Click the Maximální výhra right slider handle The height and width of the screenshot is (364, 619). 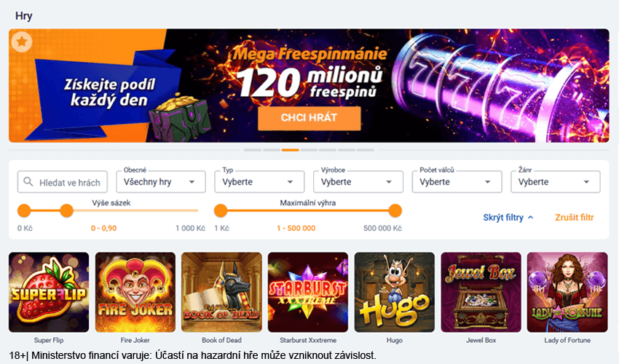point(395,210)
